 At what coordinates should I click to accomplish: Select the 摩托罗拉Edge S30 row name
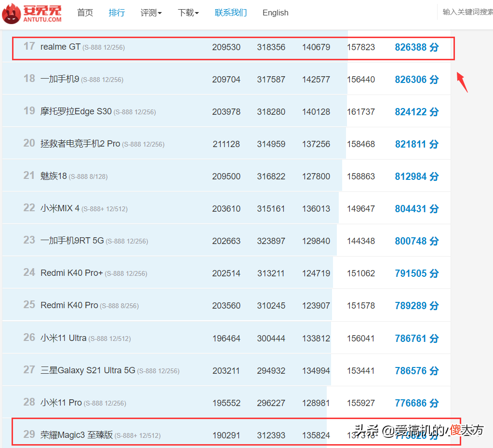tap(76, 111)
